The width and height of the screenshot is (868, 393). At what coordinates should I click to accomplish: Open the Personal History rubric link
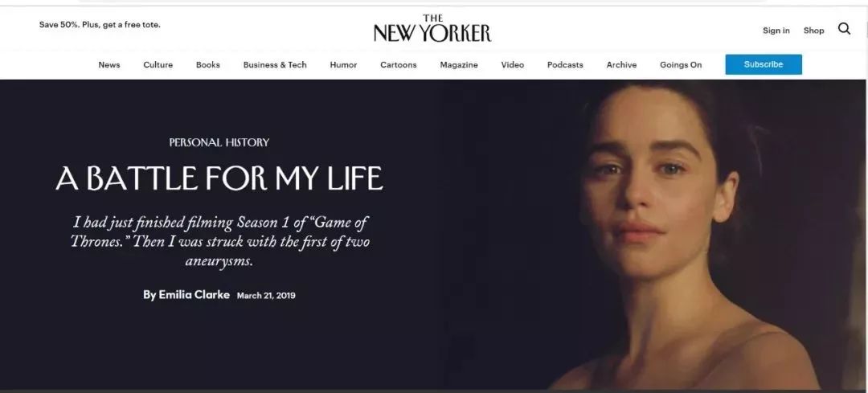click(x=219, y=142)
